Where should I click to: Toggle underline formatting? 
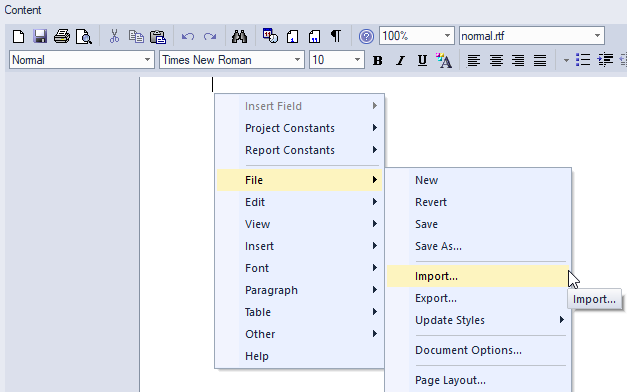pyautogui.click(x=422, y=60)
